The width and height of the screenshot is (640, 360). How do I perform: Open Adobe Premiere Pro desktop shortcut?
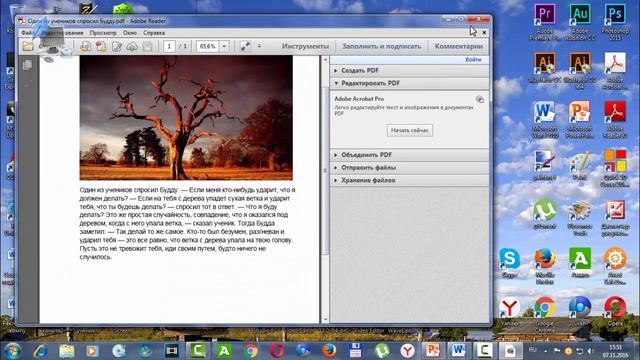544,21
